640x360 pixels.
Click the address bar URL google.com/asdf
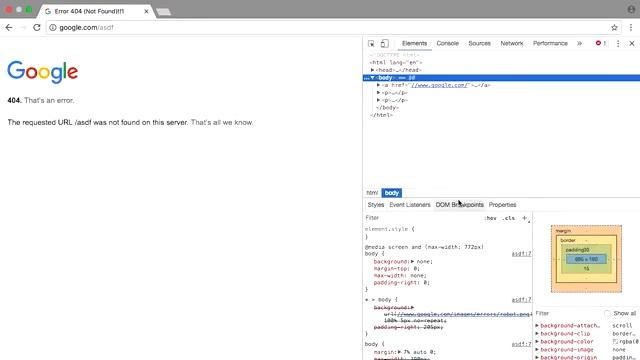pos(87,28)
